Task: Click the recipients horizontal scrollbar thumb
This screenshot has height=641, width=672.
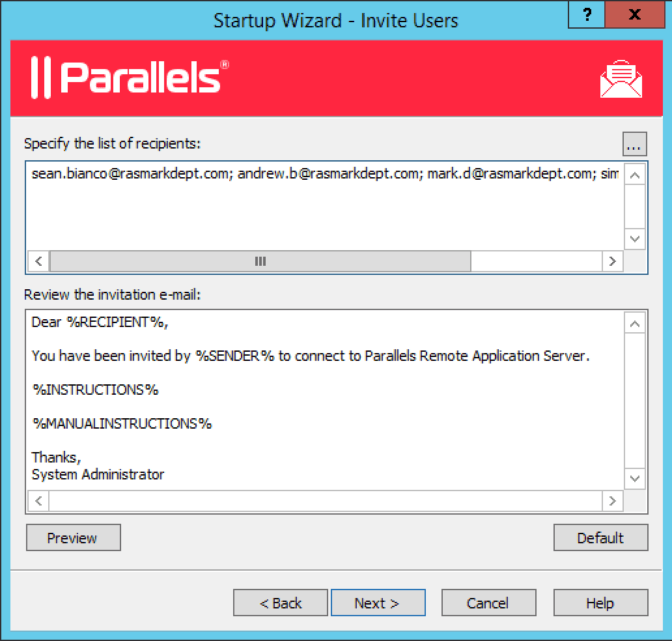Action: (x=260, y=261)
